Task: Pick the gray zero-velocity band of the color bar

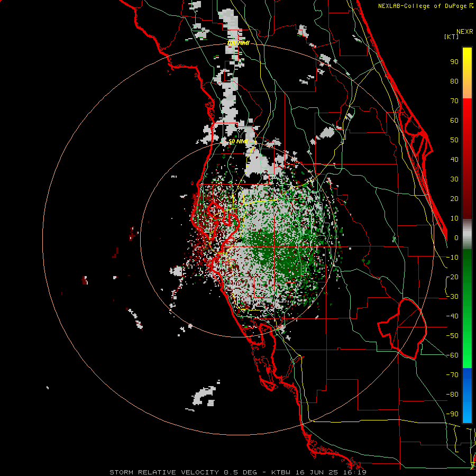Action: click(467, 234)
